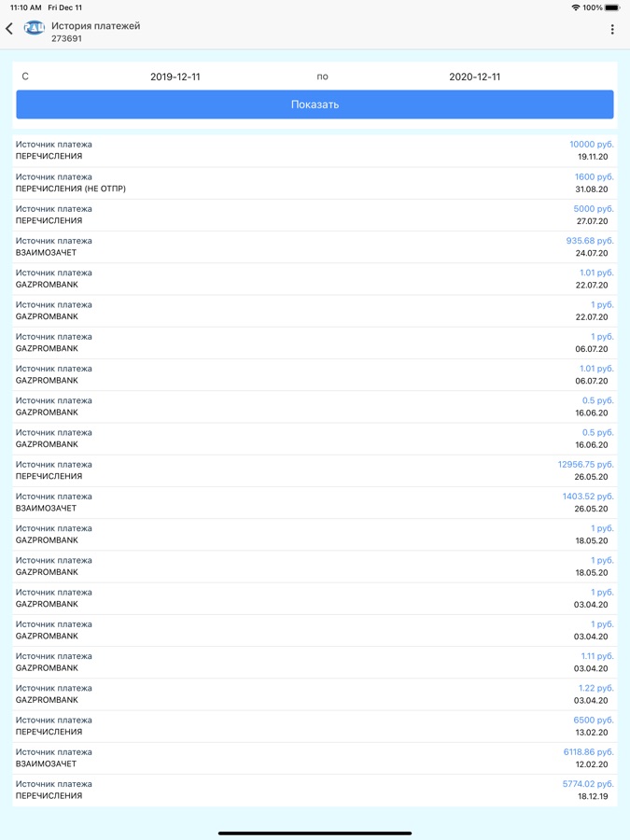Open the 5774.02 руб. payment from 18.12.19
This screenshot has height=840, width=630.
click(x=315, y=790)
